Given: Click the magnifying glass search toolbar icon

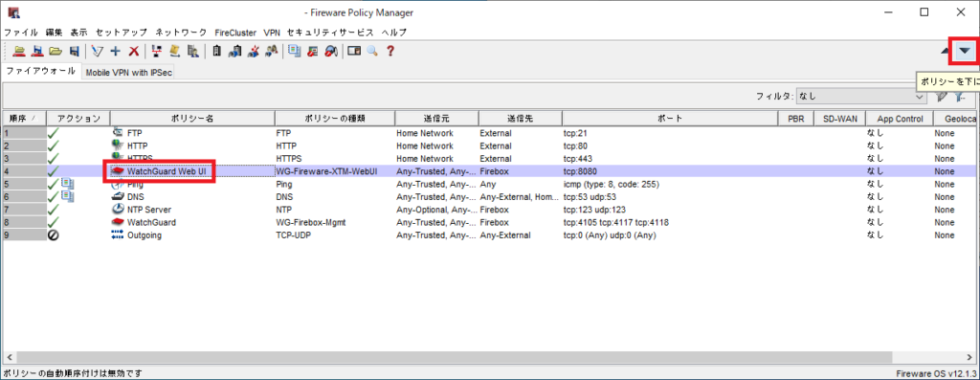Looking at the screenshot, I should pos(372,52).
